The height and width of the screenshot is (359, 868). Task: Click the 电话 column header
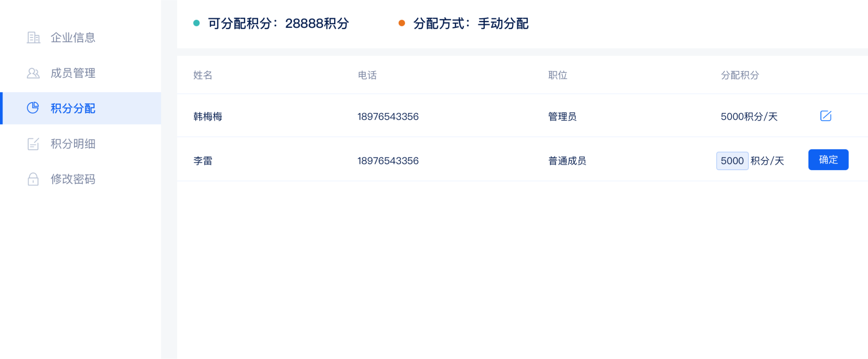pyautogui.click(x=367, y=75)
